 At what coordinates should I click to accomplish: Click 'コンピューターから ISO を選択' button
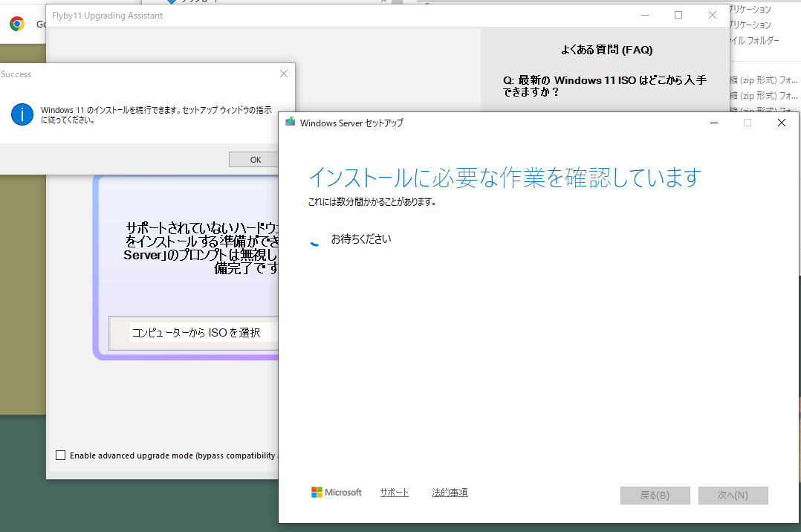(x=194, y=333)
